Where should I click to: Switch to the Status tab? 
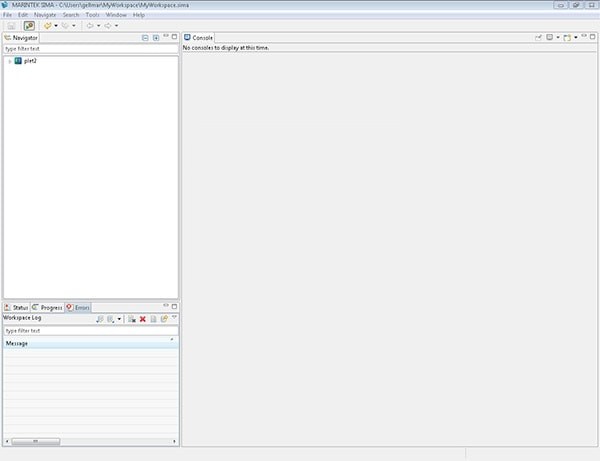coord(17,307)
